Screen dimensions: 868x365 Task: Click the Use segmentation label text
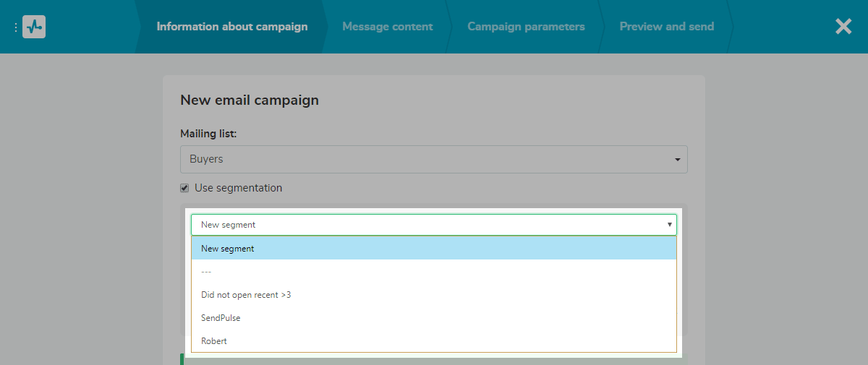[x=238, y=188]
